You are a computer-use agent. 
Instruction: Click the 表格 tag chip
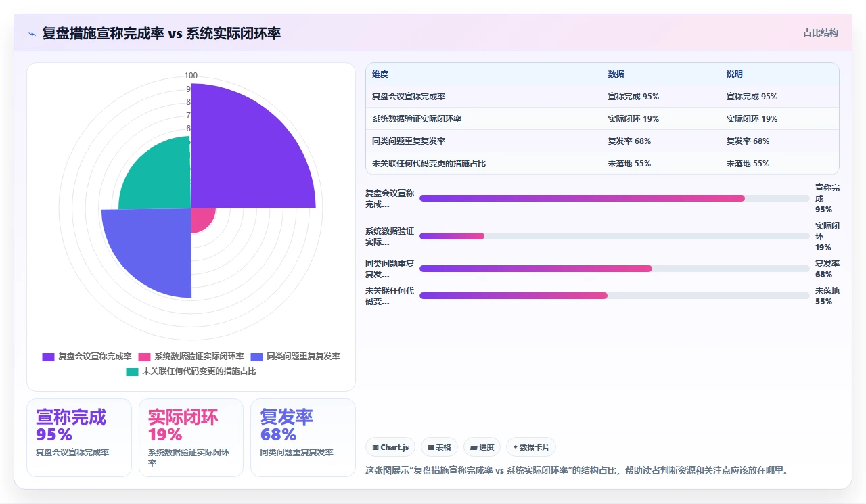[x=439, y=447]
